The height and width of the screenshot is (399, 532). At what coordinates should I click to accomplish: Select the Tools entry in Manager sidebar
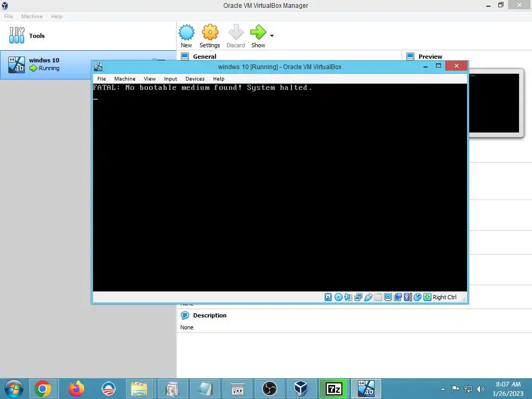pos(88,36)
